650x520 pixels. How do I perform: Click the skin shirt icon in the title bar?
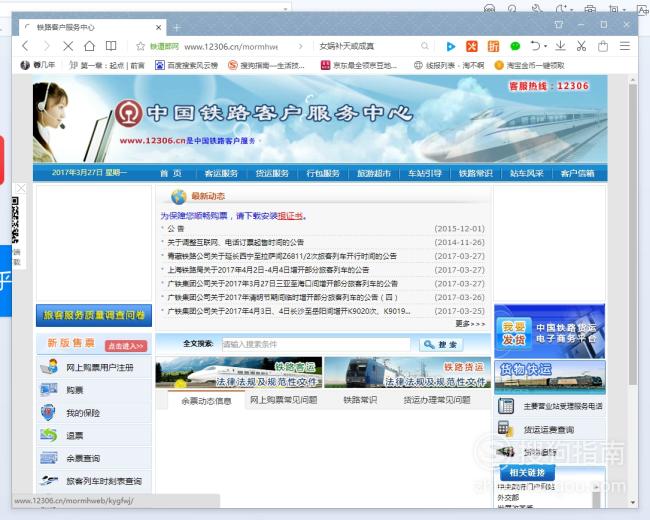coord(559,24)
